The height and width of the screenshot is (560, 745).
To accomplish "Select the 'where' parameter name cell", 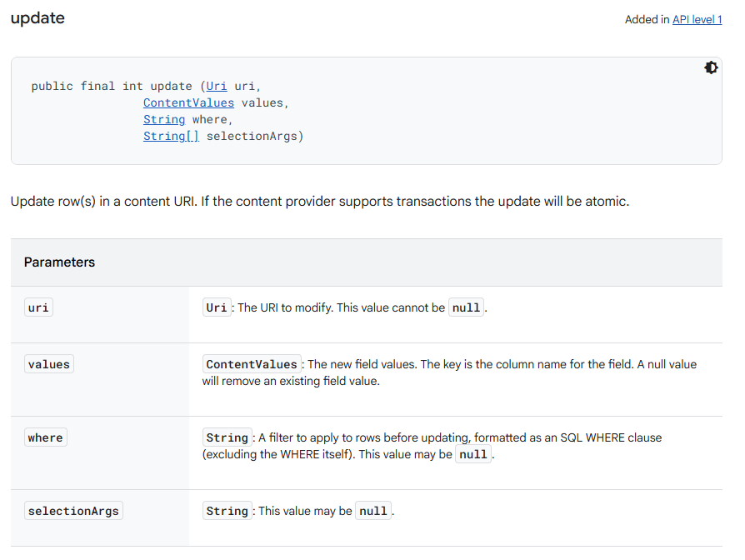I will (x=45, y=437).
